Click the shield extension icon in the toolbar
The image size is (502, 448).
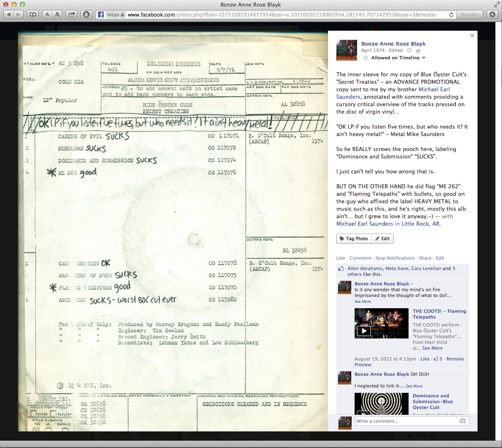(x=86, y=15)
